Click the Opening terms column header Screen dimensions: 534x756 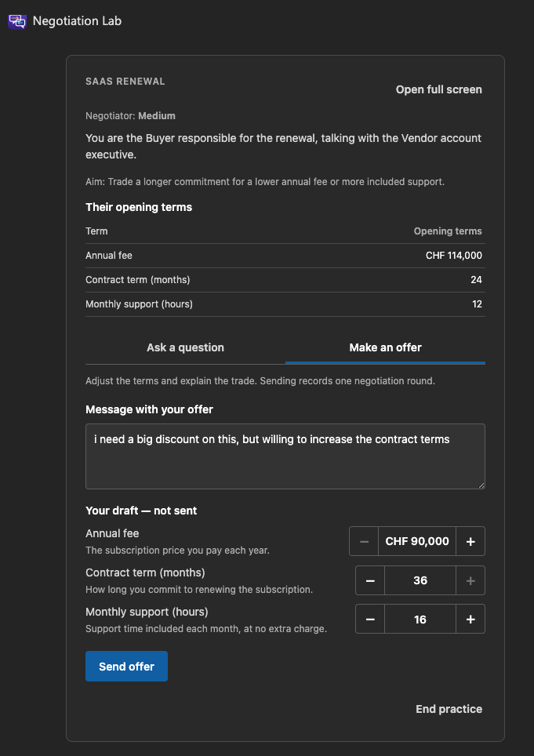tap(448, 231)
